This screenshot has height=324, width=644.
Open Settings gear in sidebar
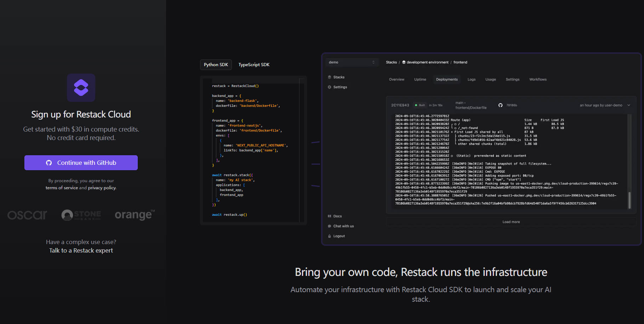click(330, 87)
